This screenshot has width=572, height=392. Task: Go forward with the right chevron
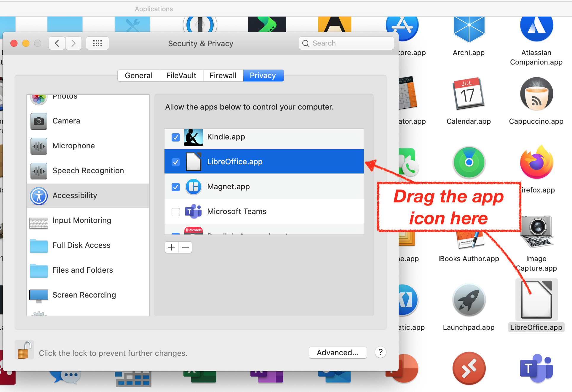74,44
